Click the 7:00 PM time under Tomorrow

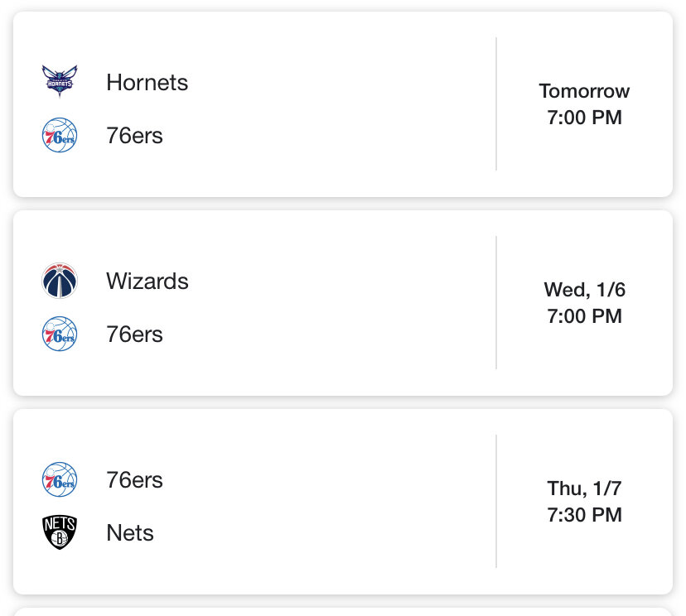[584, 118]
